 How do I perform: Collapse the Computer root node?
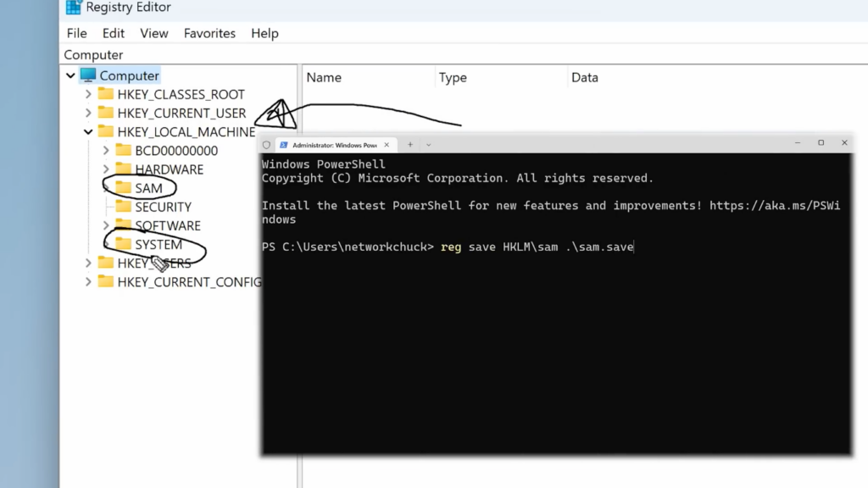(x=70, y=75)
